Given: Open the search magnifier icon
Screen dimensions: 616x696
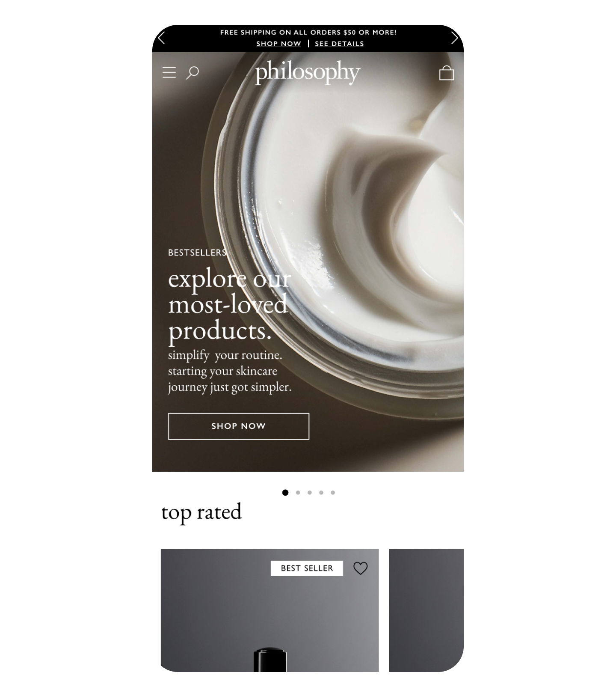Looking at the screenshot, I should pyautogui.click(x=192, y=72).
